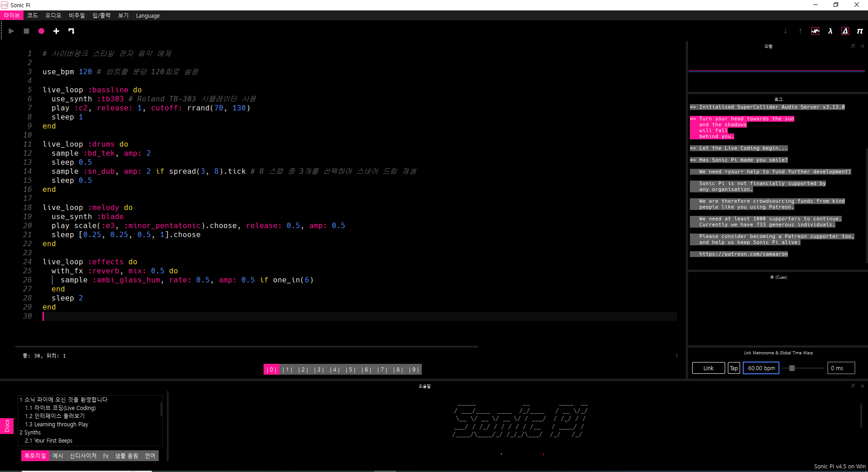Toggle the Link metronome button
The width and height of the screenshot is (868, 472).
click(708, 368)
